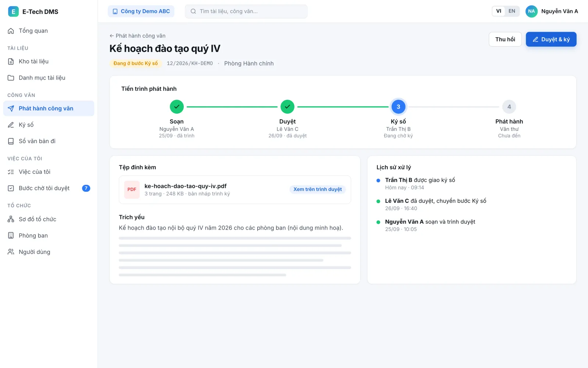Open Tổng quan home icon
The image size is (588, 368).
point(11,31)
